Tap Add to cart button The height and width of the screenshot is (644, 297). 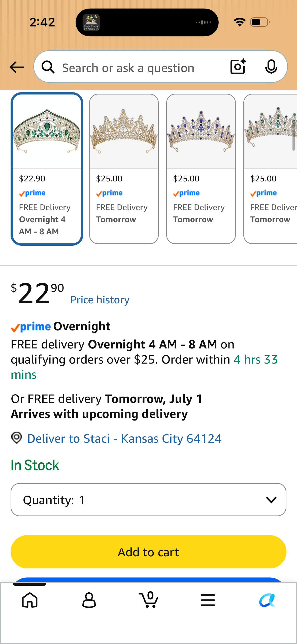tap(148, 552)
